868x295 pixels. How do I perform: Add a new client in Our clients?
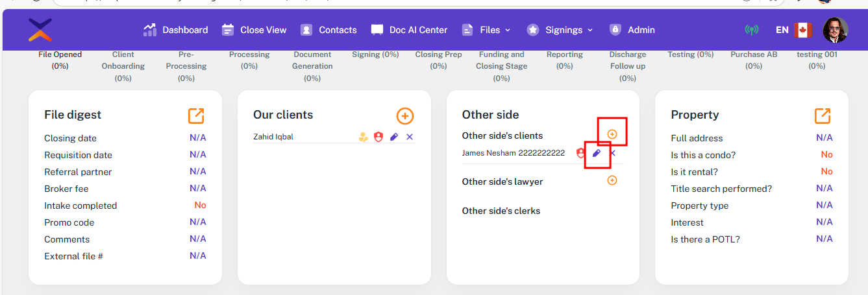404,116
